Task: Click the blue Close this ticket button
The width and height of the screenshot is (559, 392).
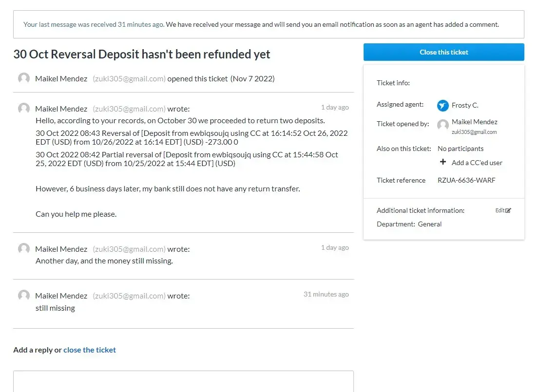Action: tap(443, 52)
